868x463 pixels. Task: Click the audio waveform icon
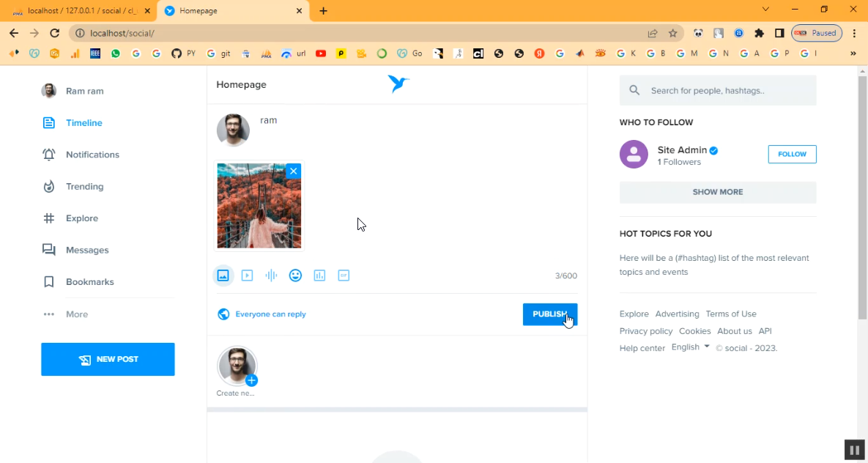(271, 275)
